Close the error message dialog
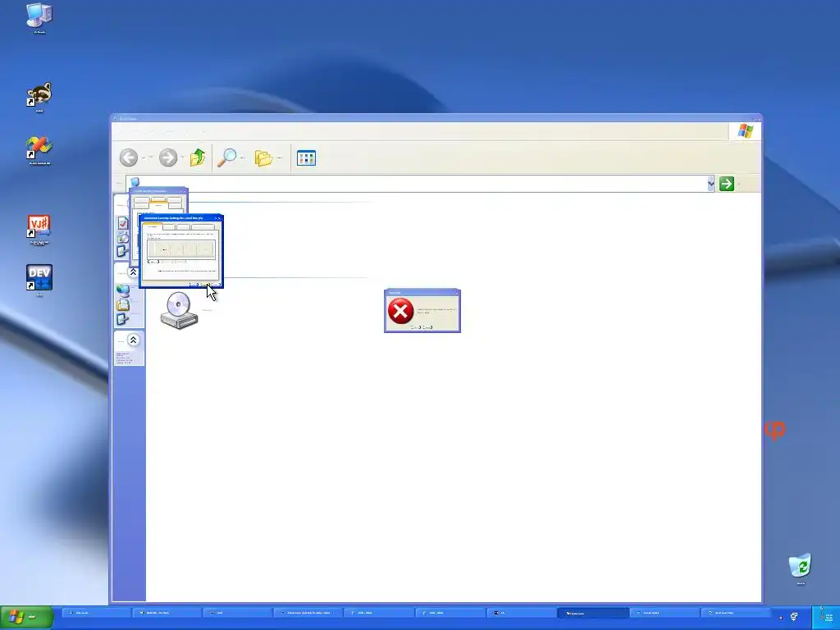The height and width of the screenshot is (630, 840). [456, 293]
